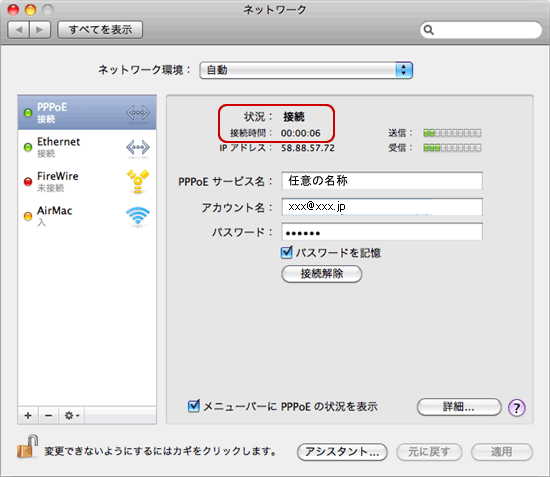Open the ネットワーク環境 dropdown

tap(306, 70)
